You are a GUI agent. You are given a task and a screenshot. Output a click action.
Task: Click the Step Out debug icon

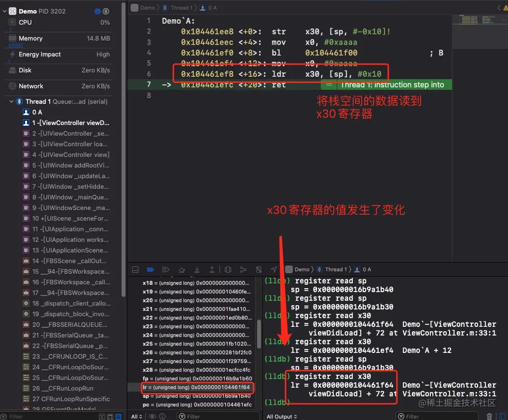[x=212, y=269]
